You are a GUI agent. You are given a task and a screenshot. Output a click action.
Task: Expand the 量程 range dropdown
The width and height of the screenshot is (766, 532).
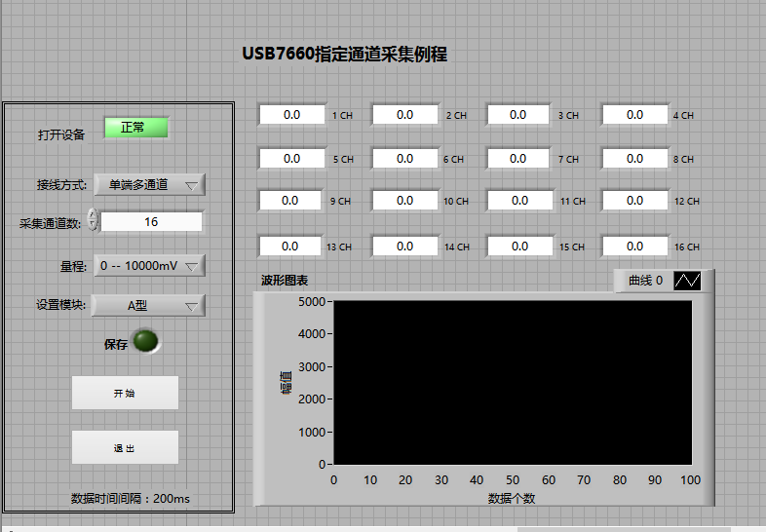tap(149, 265)
